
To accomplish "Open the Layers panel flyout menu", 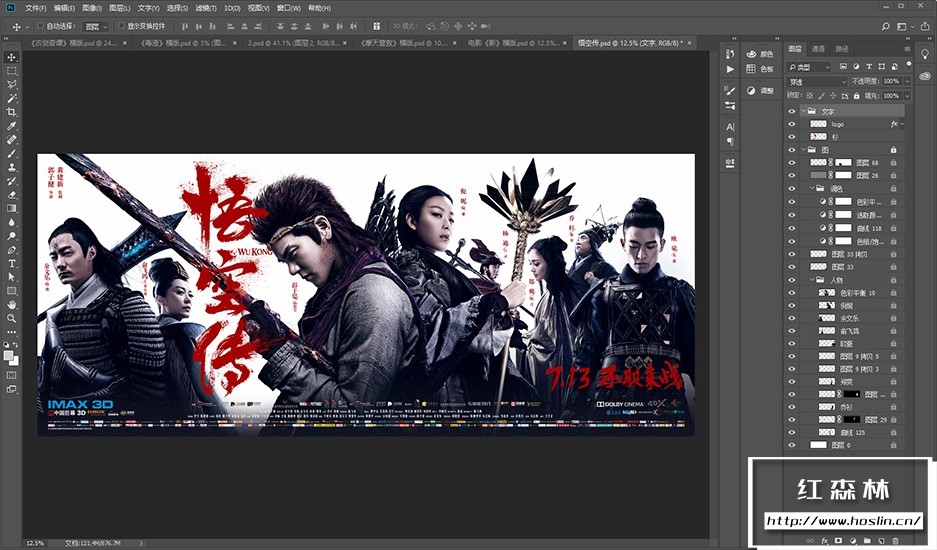I will 907,49.
